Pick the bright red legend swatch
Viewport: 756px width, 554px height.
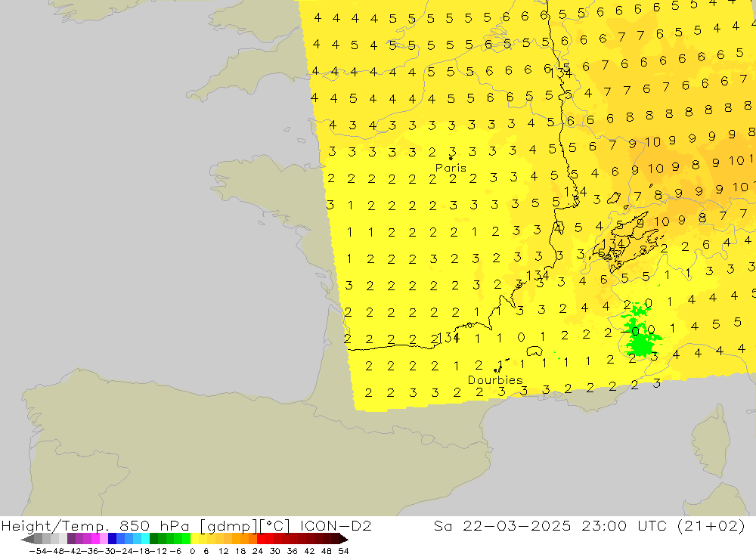[261, 539]
